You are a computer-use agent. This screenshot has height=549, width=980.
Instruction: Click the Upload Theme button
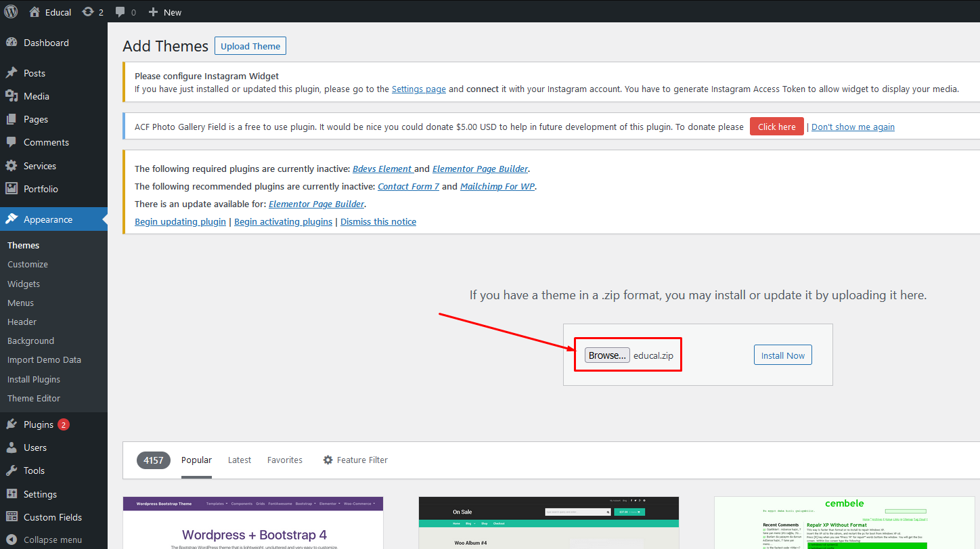[x=250, y=46]
